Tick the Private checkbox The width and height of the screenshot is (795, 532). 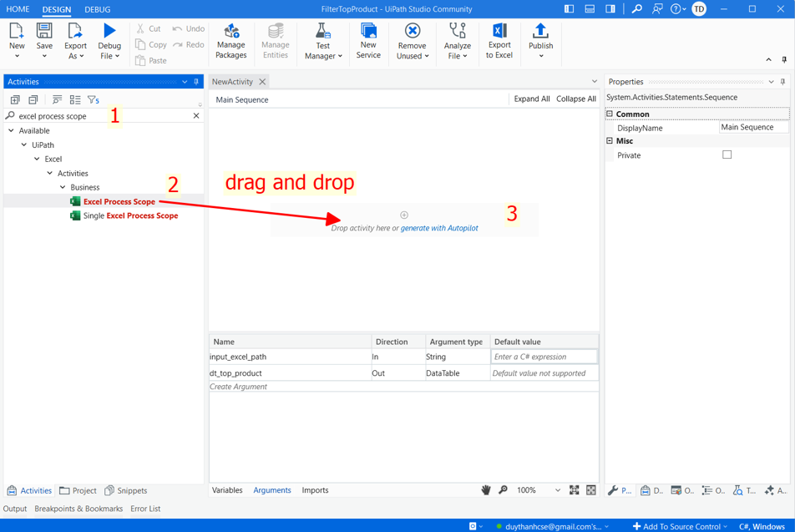tap(727, 155)
